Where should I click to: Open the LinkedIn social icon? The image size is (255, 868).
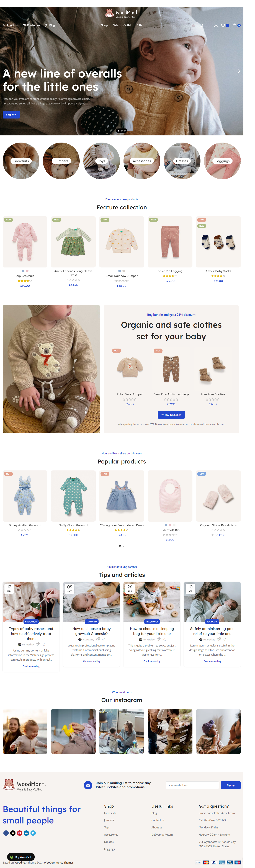click(x=26, y=833)
